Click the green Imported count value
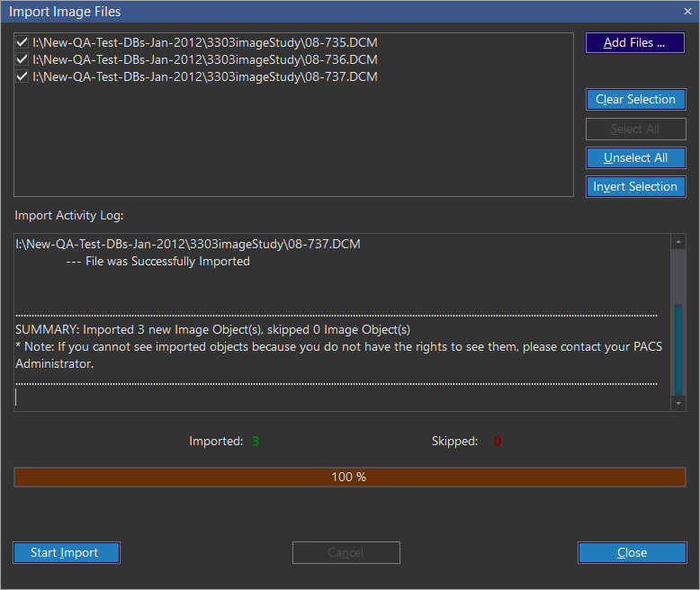This screenshot has width=700, height=590. (256, 442)
